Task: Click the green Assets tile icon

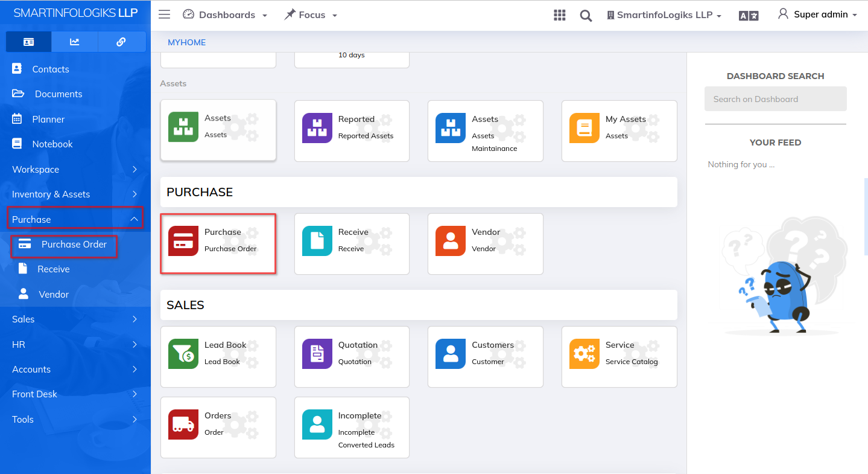Action: (183, 127)
